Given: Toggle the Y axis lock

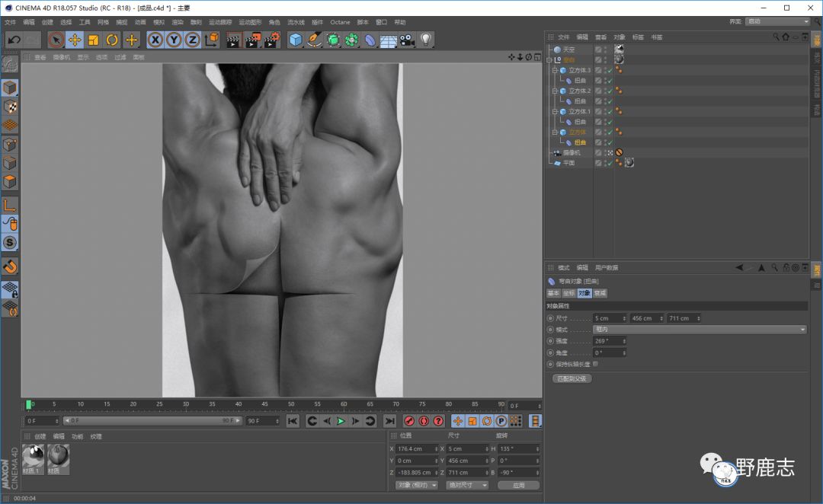Looking at the screenshot, I should tap(174, 40).
